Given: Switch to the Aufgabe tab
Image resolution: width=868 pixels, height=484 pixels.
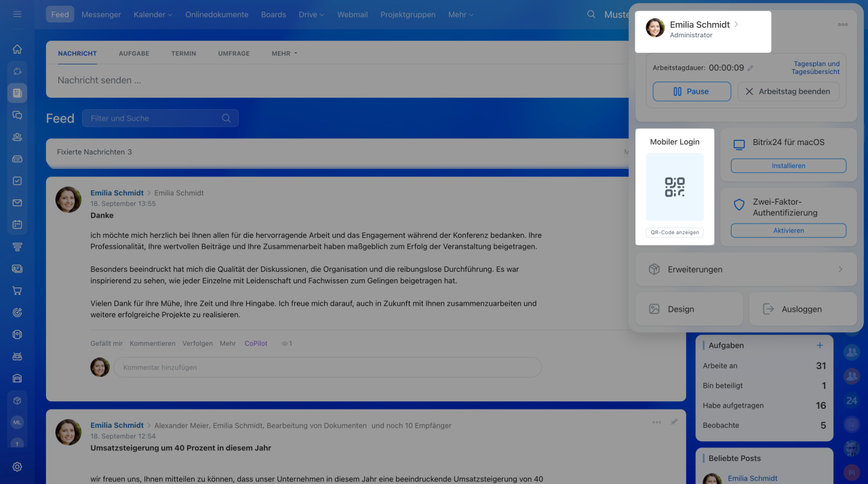Looking at the screenshot, I should coord(134,54).
